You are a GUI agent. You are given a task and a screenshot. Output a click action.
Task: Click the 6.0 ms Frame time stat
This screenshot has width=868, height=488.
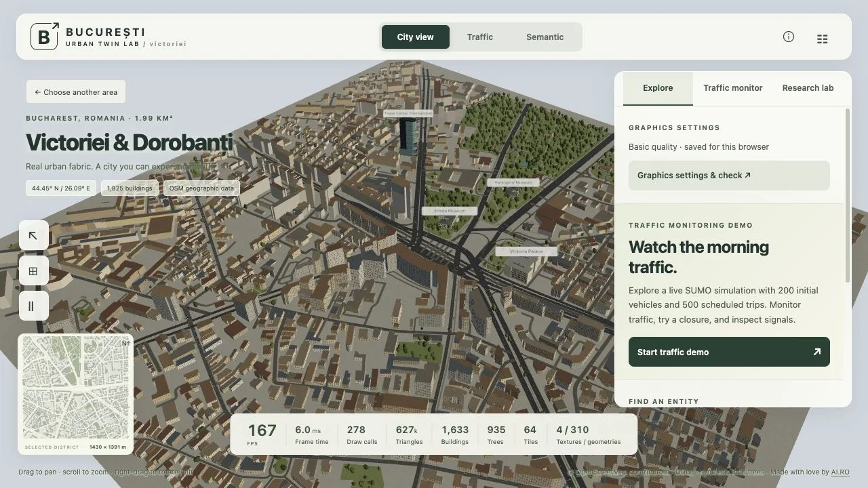pos(311,434)
